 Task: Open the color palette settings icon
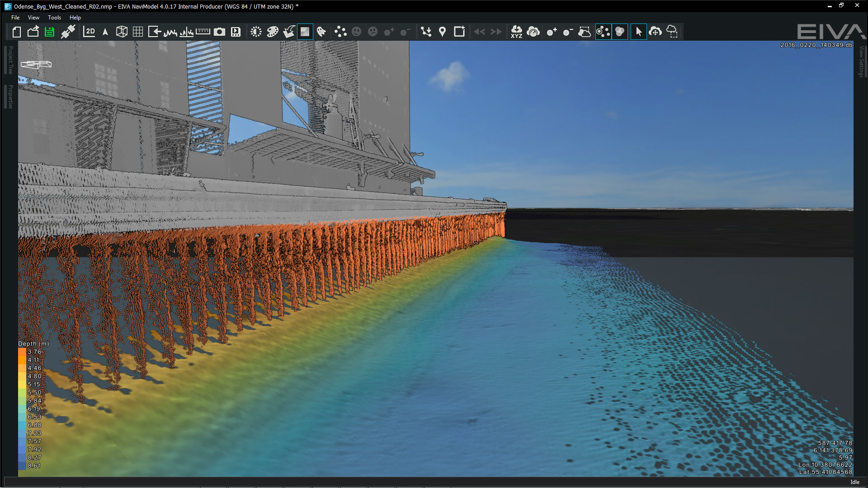tap(273, 32)
